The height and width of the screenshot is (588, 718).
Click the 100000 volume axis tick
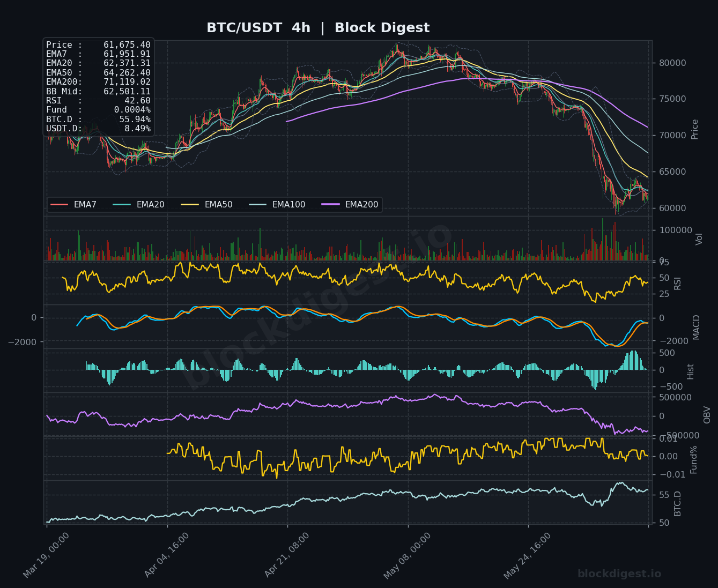[x=675, y=230]
